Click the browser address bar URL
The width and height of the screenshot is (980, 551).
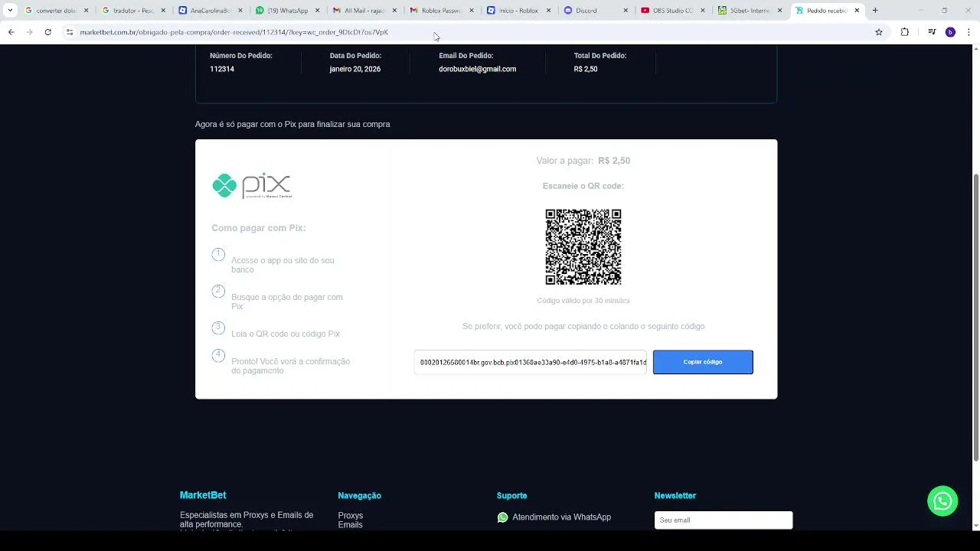click(x=234, y=32)
